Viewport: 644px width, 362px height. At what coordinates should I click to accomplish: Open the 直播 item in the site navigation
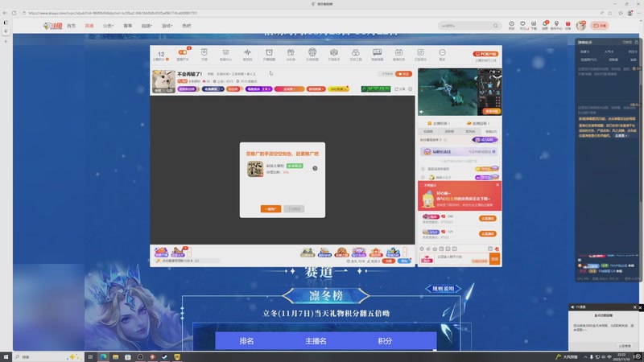click(89, 26)
